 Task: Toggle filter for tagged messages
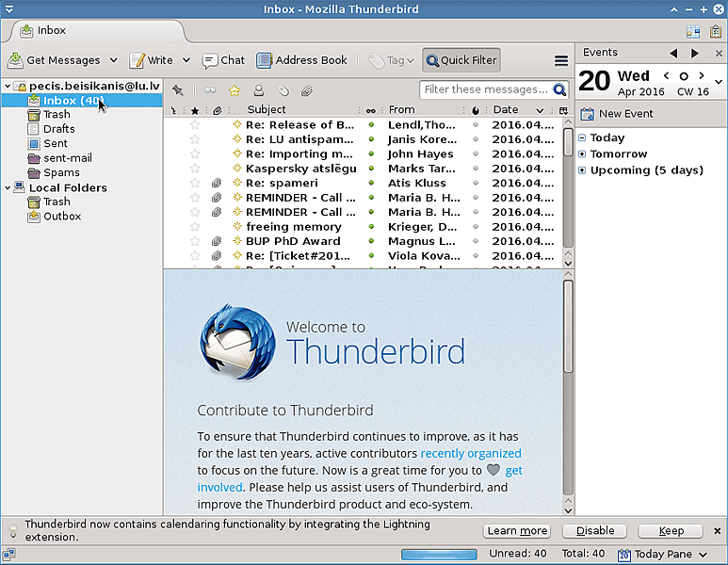(283, 91)
